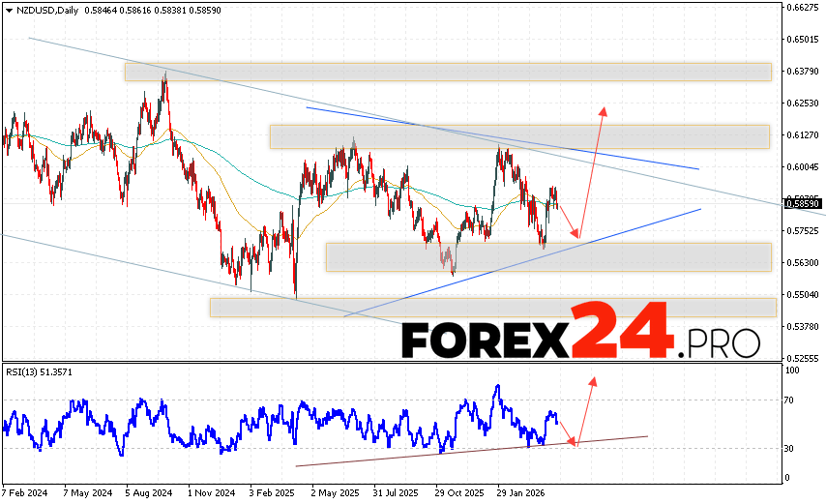Select the gray resistance zone near 0.61270

[x=518, y=136]
